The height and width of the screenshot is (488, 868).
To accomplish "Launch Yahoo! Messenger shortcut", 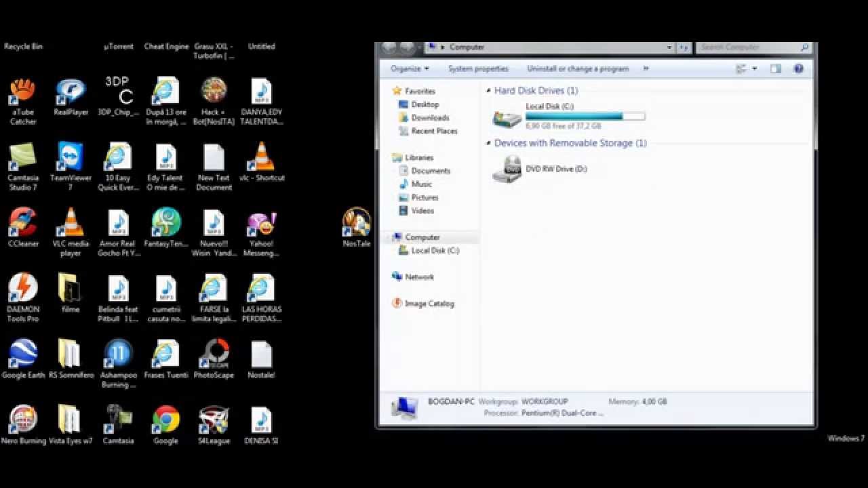I will click(x=261, y=232).
